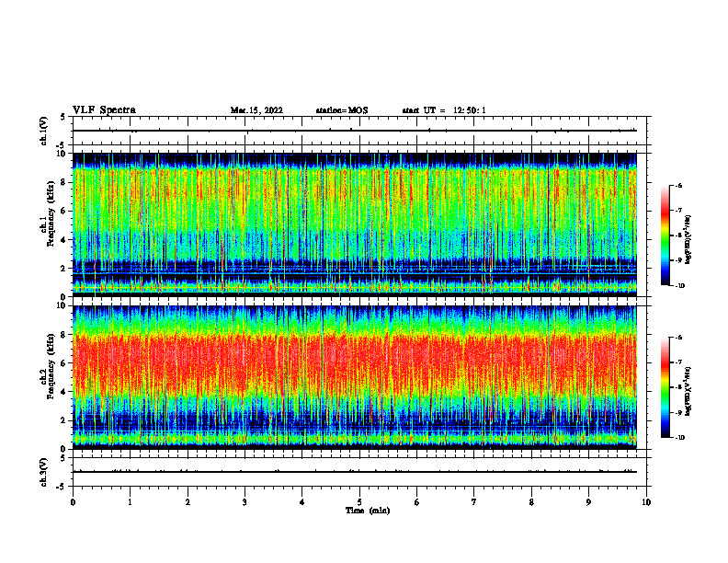Click the ch.1 spectrogram color scale bar
The height and width of the screenshot is (563, 728).
pyautogui.click(x=665, y=236)
